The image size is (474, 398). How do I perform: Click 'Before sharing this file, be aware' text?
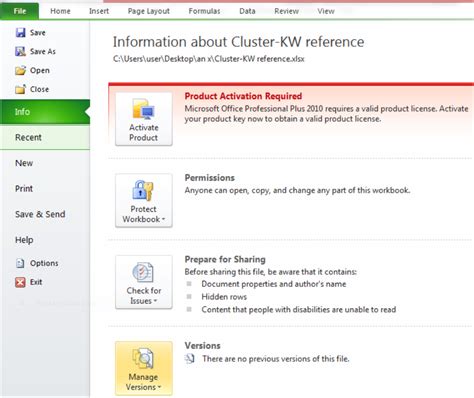271,272
